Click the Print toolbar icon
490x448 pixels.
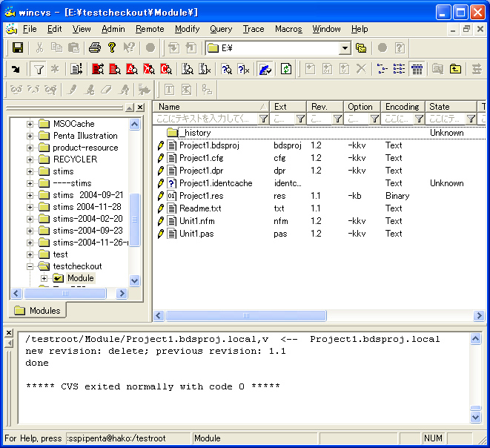pyautogui.click(x=95, y=47)
